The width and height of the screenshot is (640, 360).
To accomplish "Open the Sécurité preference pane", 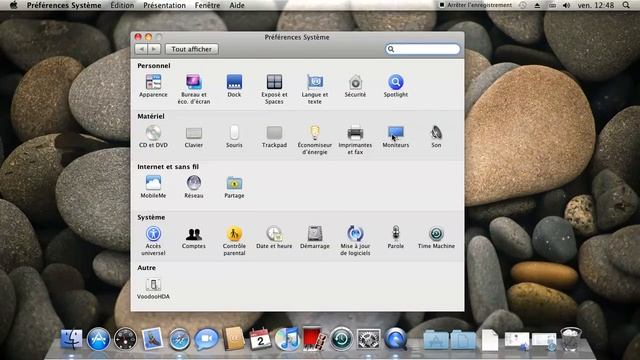I will pos(355,86).
